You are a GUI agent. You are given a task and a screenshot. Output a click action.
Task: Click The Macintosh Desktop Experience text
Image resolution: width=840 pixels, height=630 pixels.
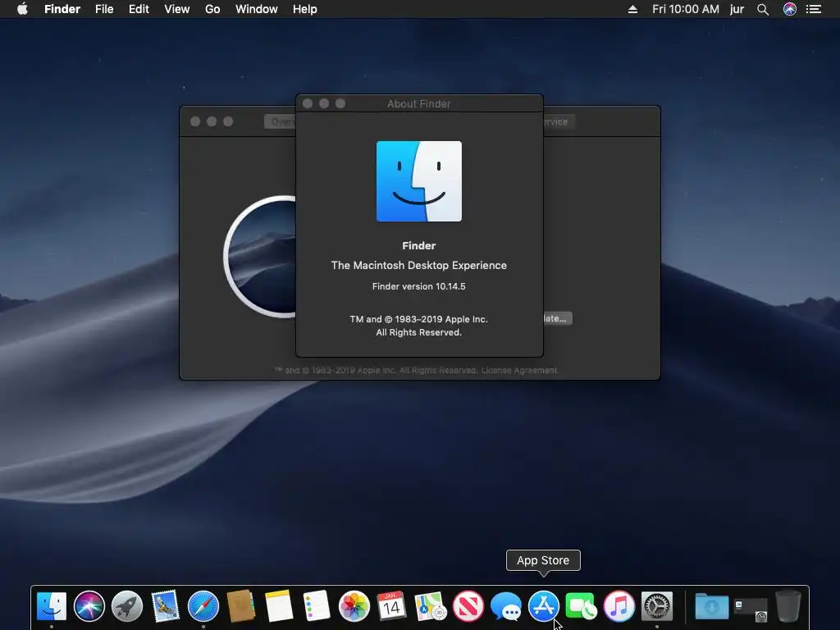pos(419,265)
